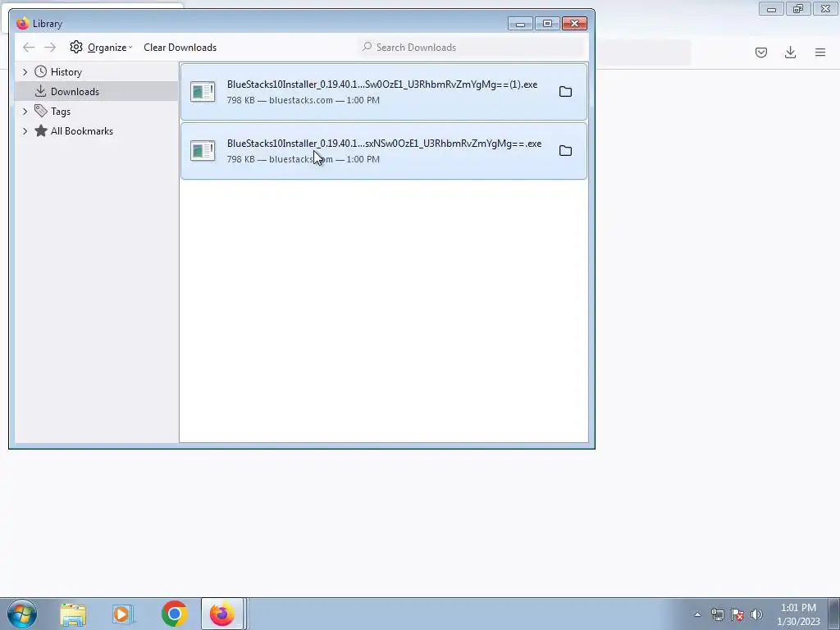
Task: Select the BlueStacks10Installer sxNSw0OzE1 filename
Action: click(384, 144)
